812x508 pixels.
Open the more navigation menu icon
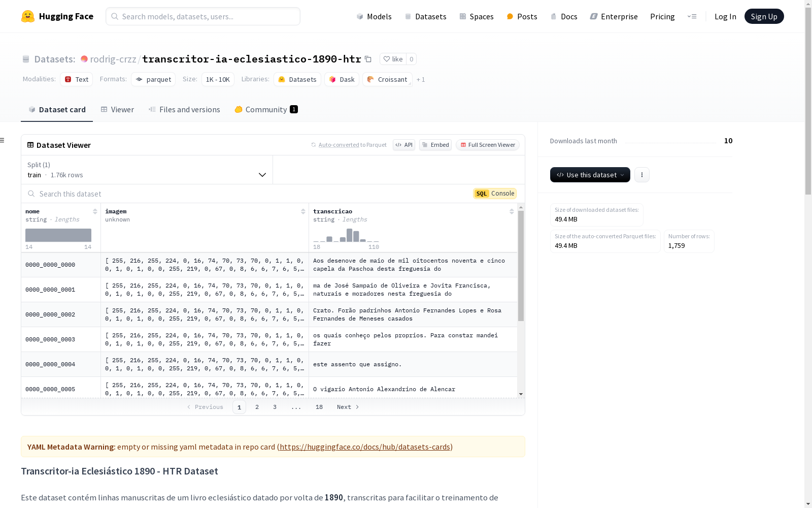(x=692, y=16)
